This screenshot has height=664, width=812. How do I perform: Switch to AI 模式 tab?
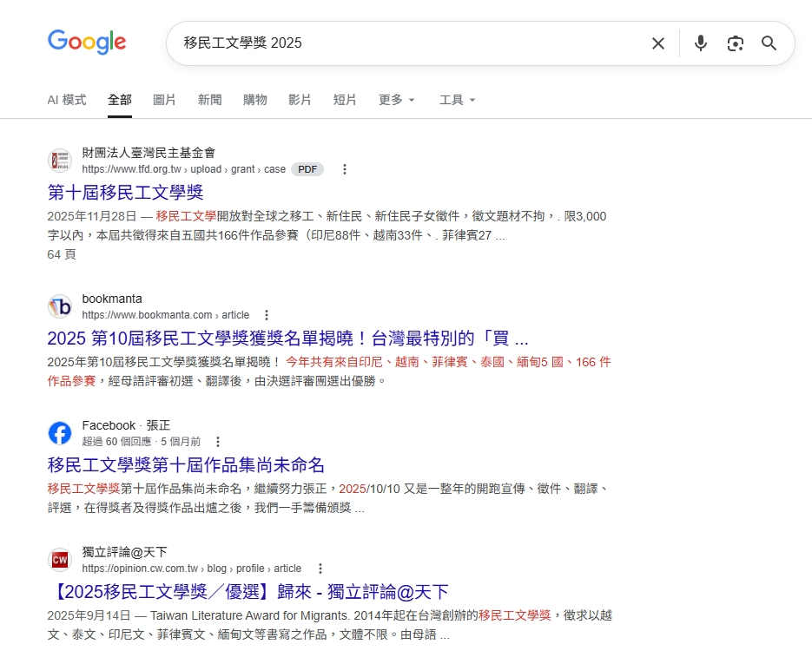tap(67, 100)
